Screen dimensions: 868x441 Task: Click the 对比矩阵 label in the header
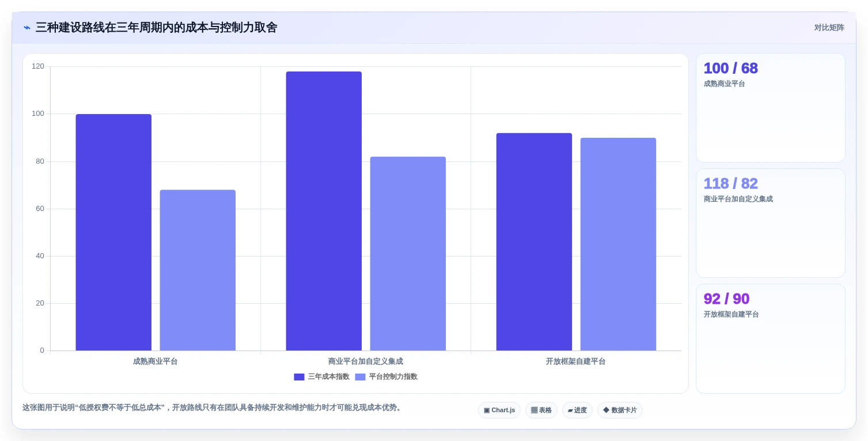[x=829, y=28]
